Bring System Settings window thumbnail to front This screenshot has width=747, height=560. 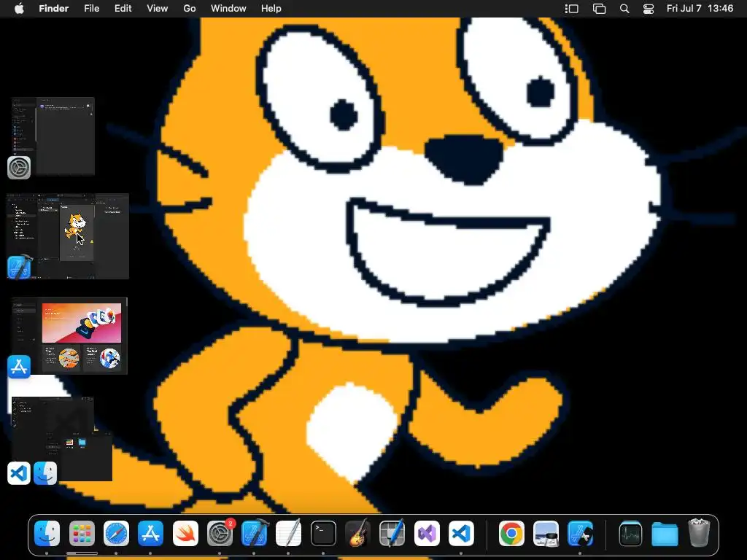coord(53,136)
